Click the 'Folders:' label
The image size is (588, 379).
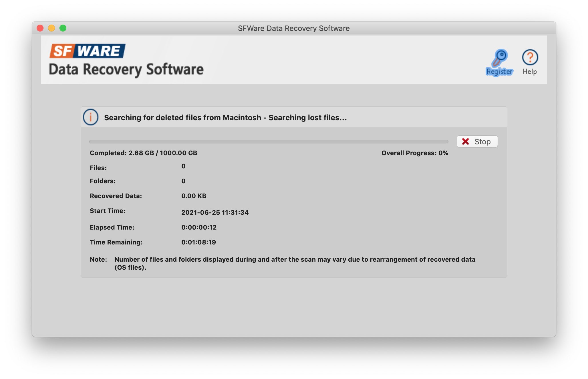click(x=103, y=181)
